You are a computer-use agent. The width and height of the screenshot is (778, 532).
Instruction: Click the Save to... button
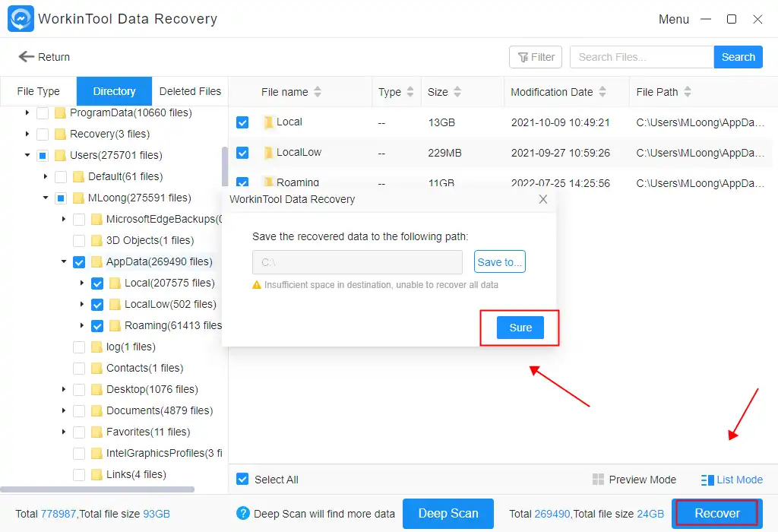tap(499, 262)
